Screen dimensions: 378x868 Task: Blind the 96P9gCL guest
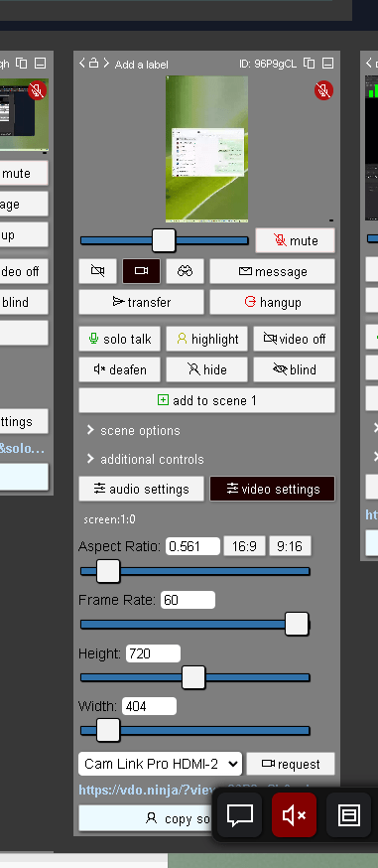294,369
